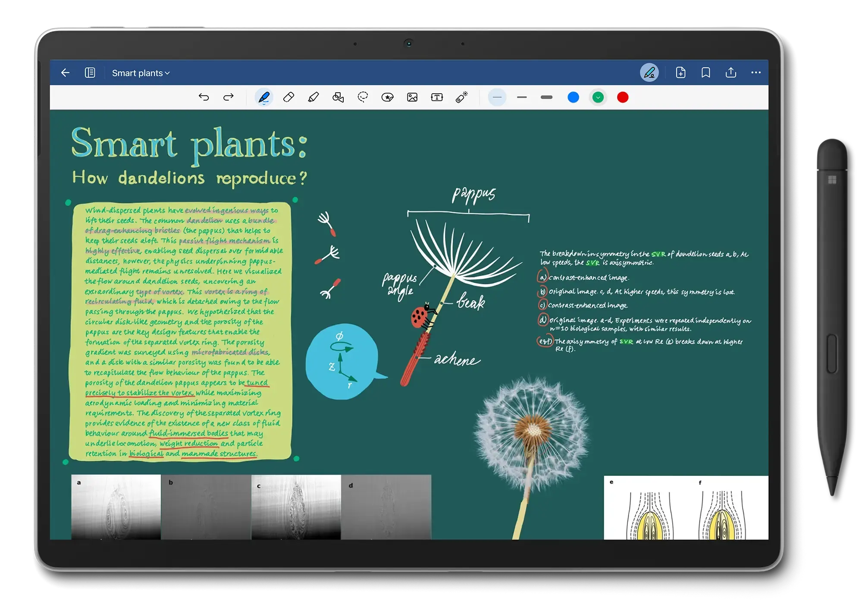859x616 pixels.
Task: Go back with the back arrow
Action: [65, 72]
